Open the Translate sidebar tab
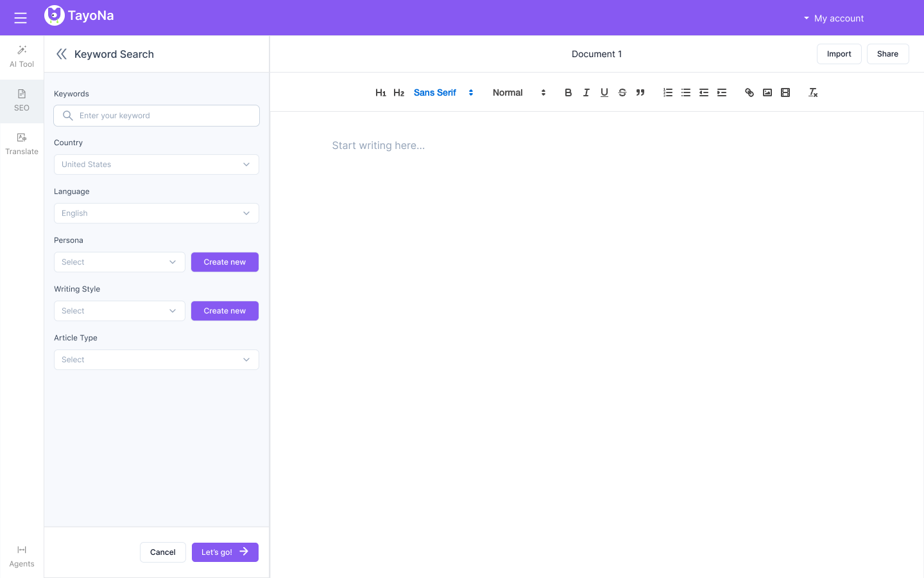This screenshot has height=578, width=924. (x=22, y=144)
